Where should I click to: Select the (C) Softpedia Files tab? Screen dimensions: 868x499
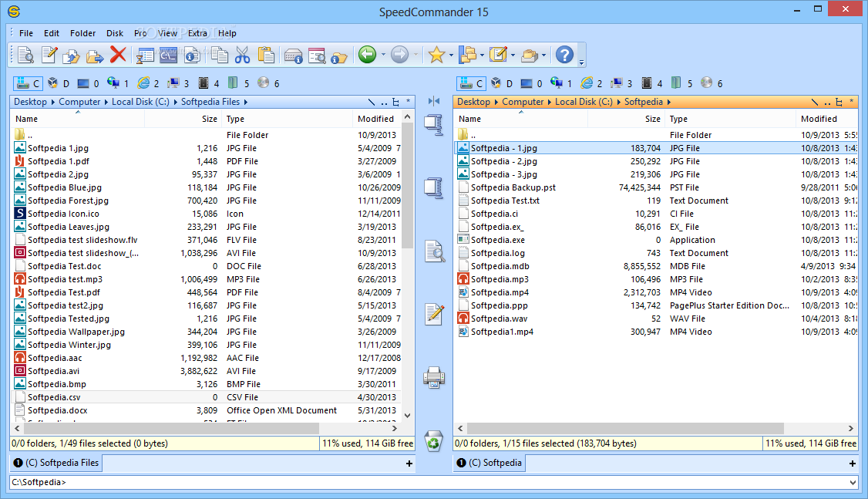coord(56,463)
